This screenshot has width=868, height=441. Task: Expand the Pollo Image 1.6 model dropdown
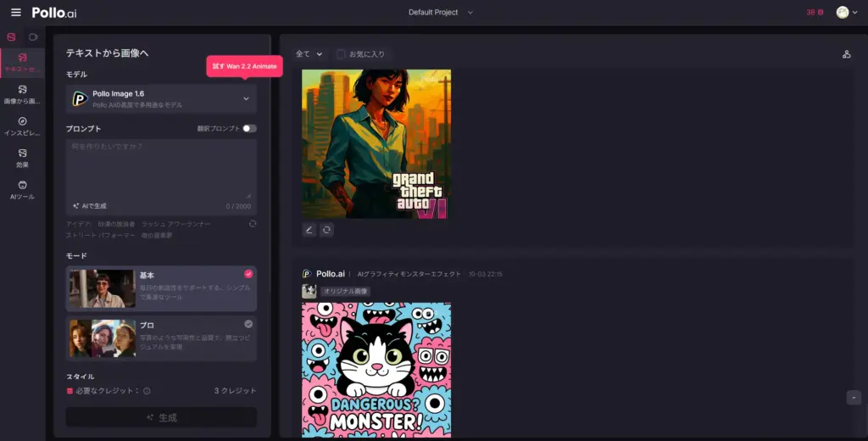click(x=161, y=99)
